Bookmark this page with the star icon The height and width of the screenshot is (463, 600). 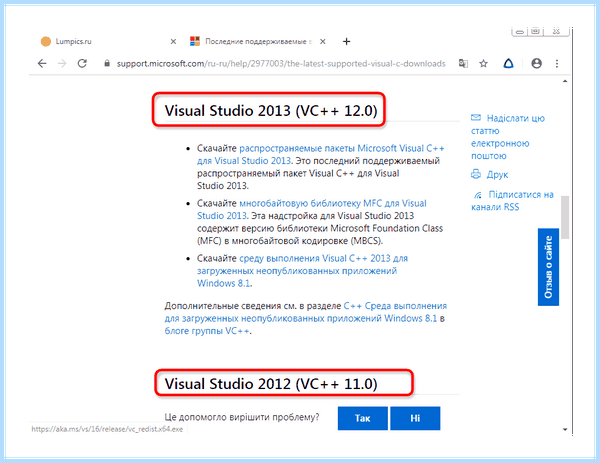(484, 64)
